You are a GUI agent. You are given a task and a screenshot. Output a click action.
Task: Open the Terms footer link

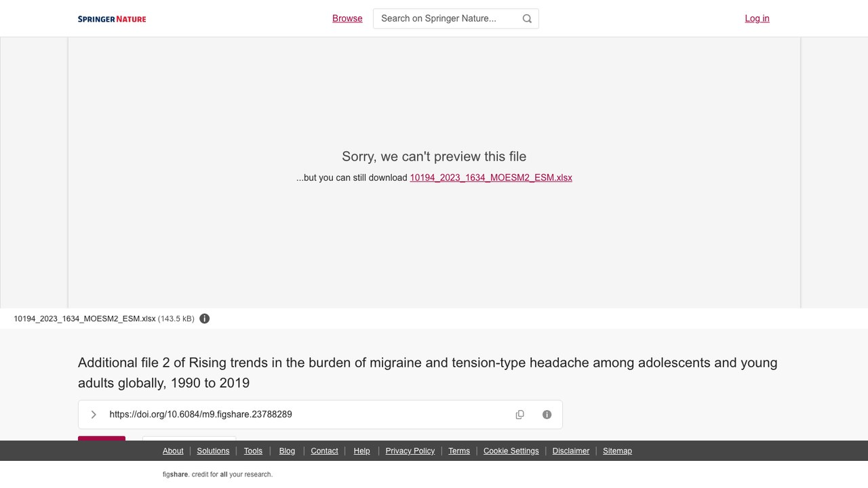click(x=459, y=451)
